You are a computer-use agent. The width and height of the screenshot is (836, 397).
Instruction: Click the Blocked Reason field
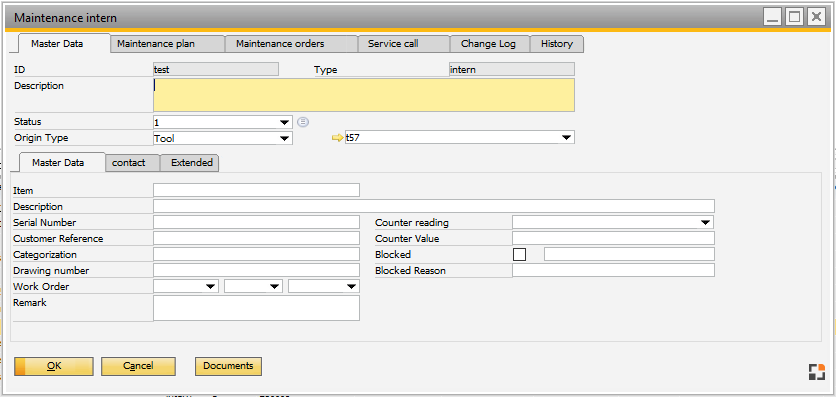(x=613, y=270)
